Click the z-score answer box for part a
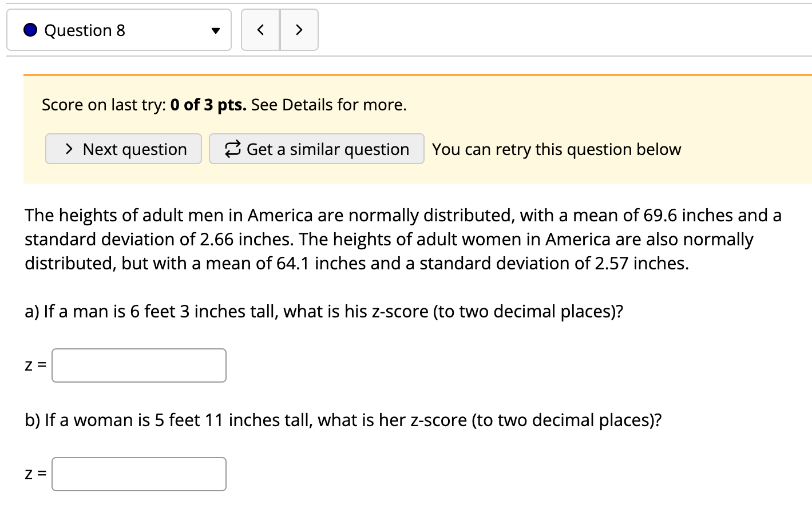Viewport: 812px width, 513px height. pyautogui.click(x=138, y=365)
